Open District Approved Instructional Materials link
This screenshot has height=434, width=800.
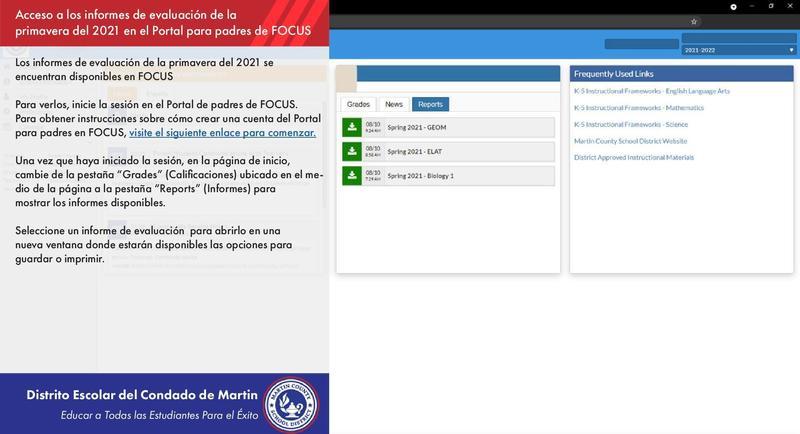[x=633, y=157]
